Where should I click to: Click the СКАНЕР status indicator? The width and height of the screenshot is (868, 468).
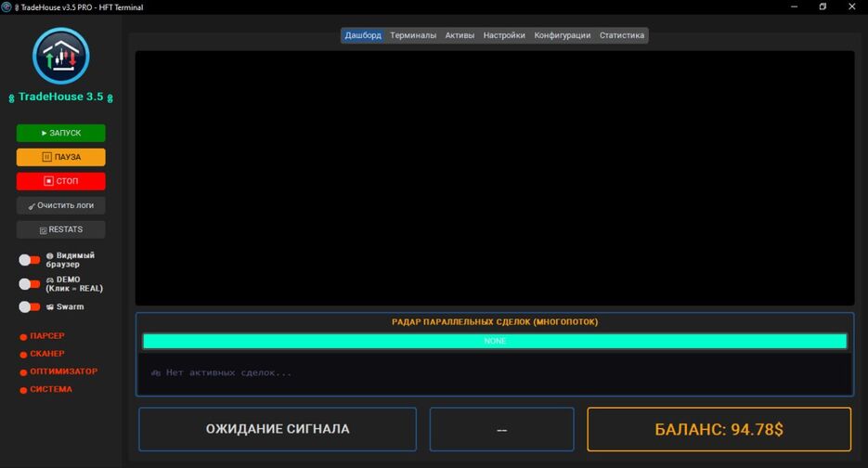tap(42, 354)
